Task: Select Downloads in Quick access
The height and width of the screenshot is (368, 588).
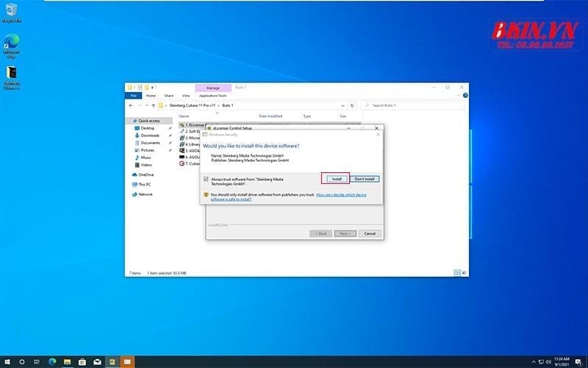Action: click(x=150, y=135)
